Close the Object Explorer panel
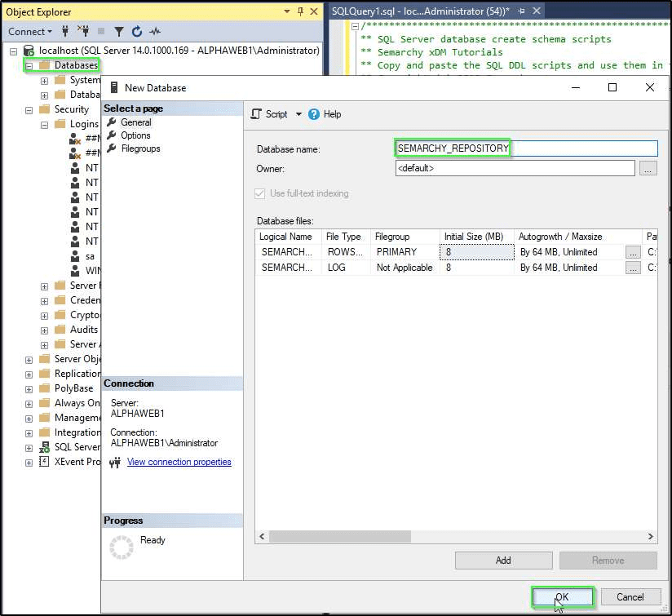 pos(314,11)
